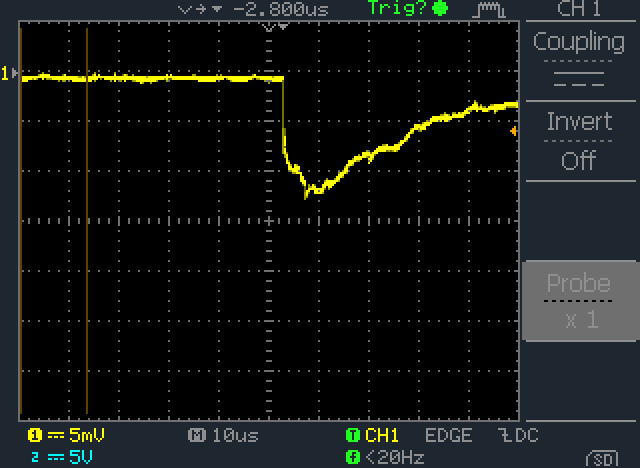Click the green T trigger source badge
This screenshot has width=640, height=468.
(x=353, y=435)
